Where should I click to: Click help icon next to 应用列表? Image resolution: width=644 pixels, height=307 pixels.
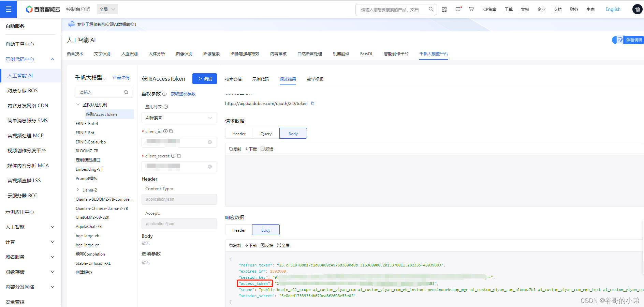click(166, 107)
